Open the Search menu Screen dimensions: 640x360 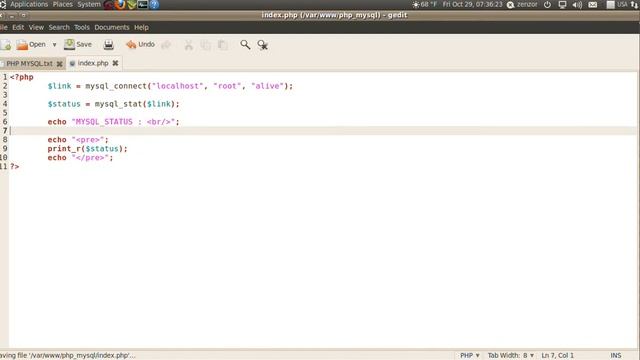tap(59, 27)
